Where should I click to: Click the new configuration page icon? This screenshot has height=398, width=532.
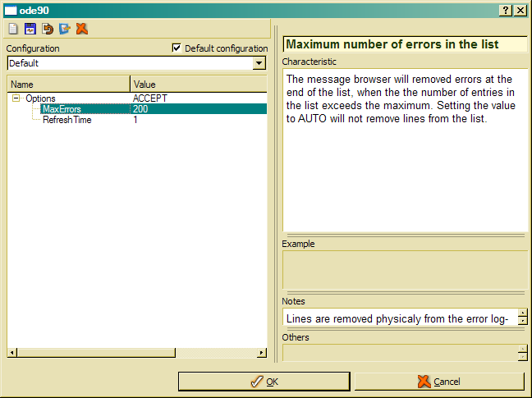[13, 29]
